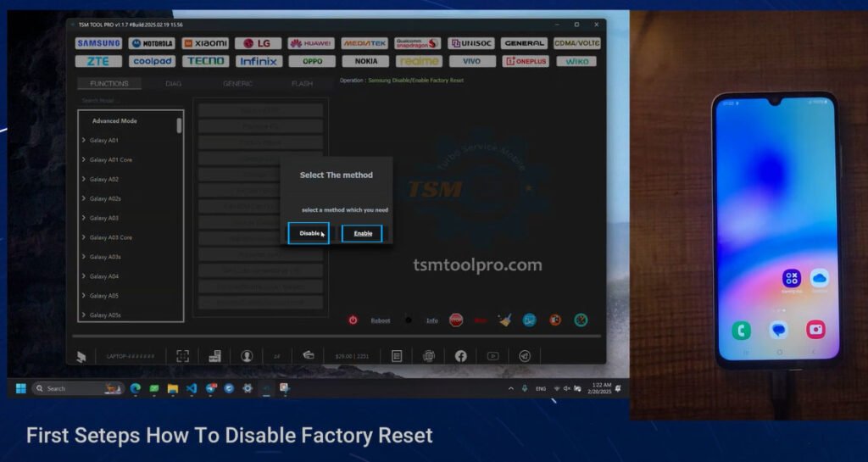
Task: Select the Tecno brand logo
Action: [x=205, y=61]
